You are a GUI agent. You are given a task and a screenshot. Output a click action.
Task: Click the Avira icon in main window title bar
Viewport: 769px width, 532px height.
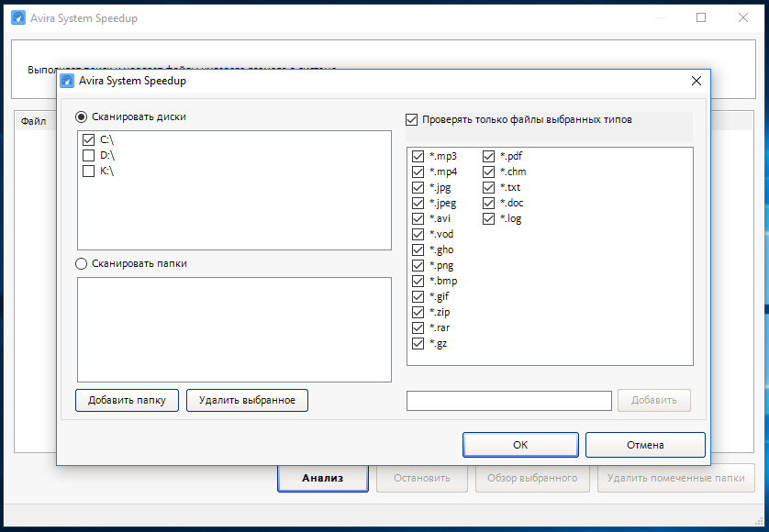click(18, 18)
